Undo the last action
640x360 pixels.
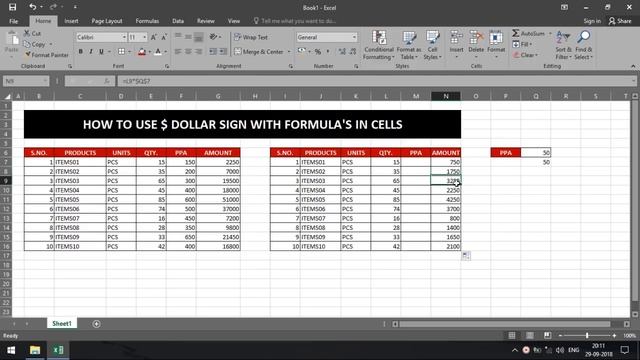coord(33,7)
